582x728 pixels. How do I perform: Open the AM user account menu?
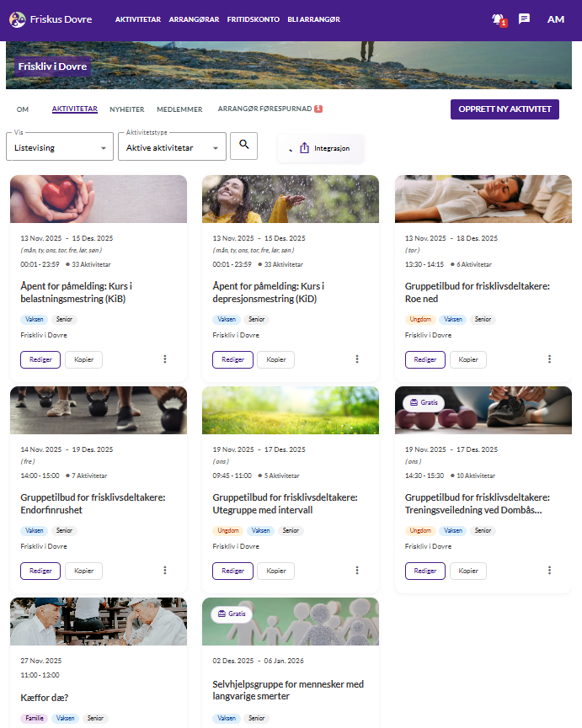[x=556, y=19]
